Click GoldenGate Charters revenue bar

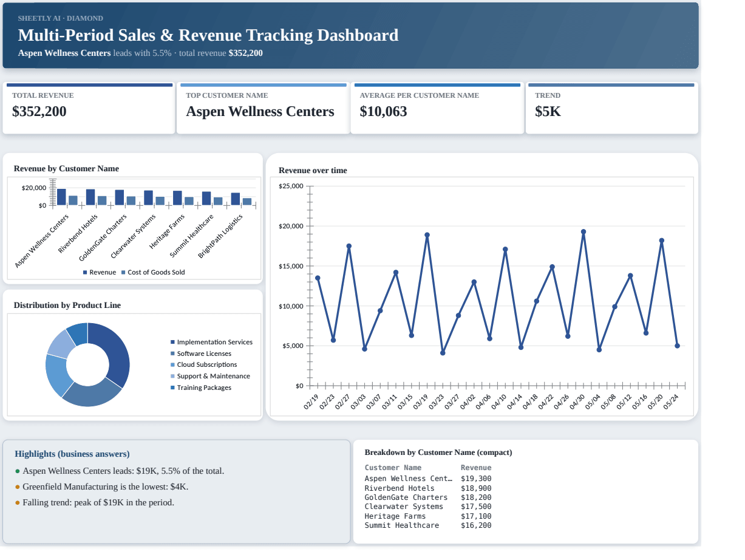point(120,197)
